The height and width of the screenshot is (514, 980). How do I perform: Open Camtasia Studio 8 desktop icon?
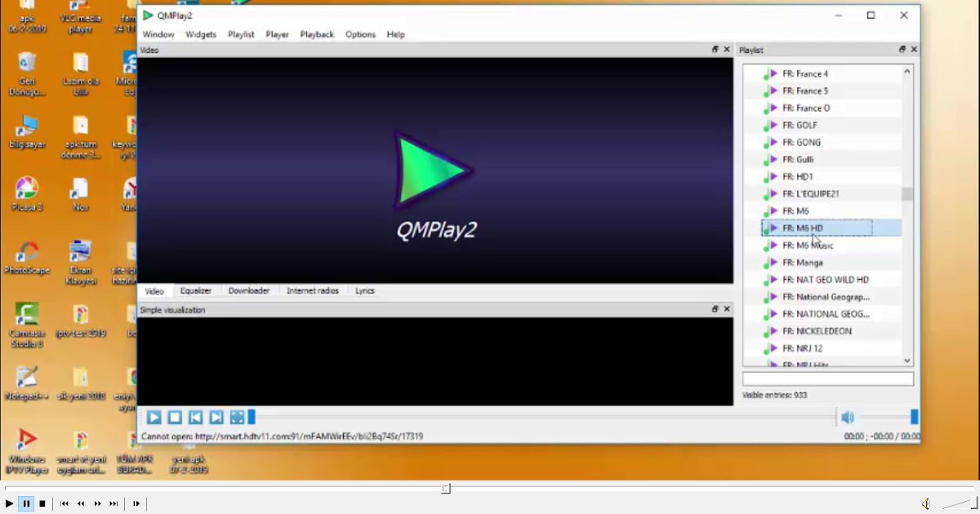pyautogui.click(x=27, y=325)
